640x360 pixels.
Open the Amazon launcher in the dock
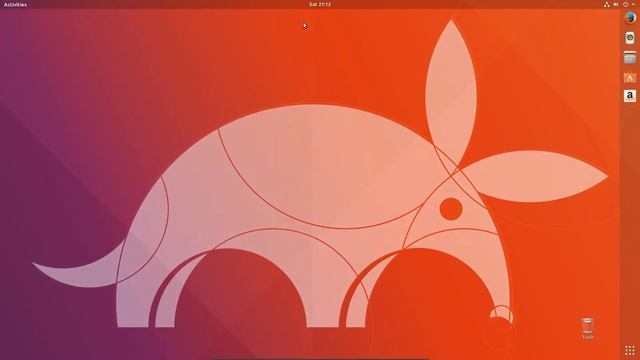click(x=630, y=96)
